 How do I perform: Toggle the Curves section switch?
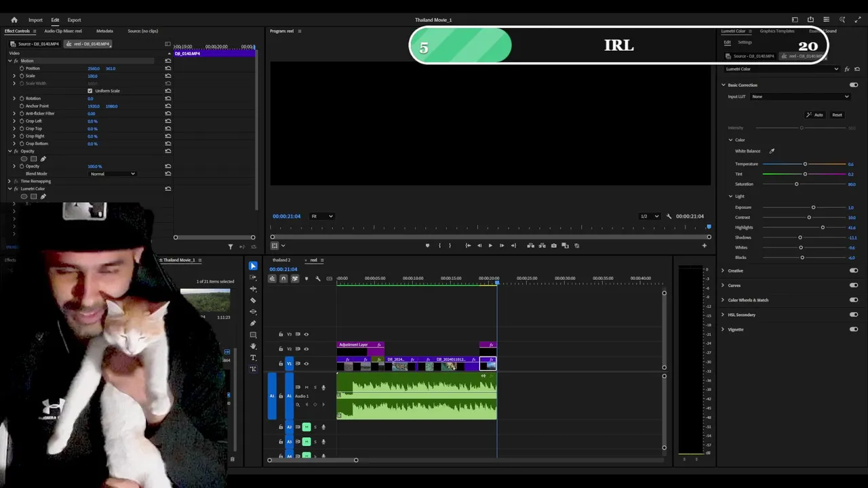[x=854, y=285]
